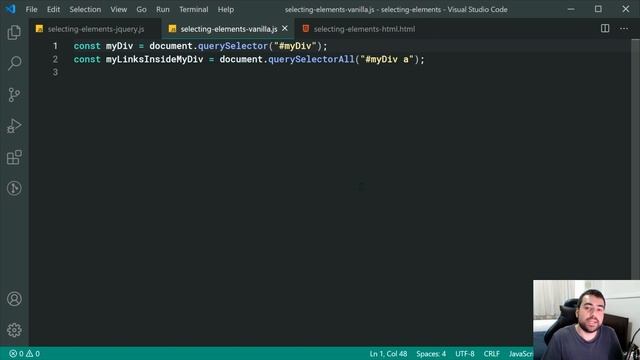Screen dimensions: 640x360
Task: Click the querySelector method on line 1
Action: pos(233,46)
